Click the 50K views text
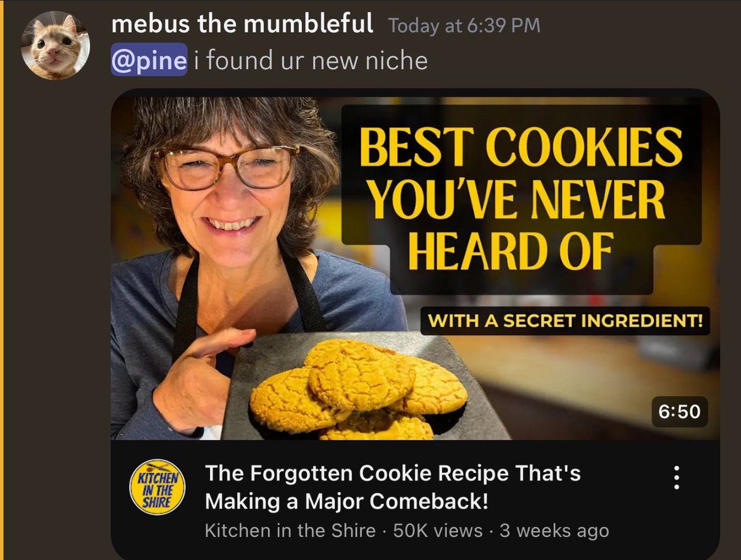 coord(438,530)
